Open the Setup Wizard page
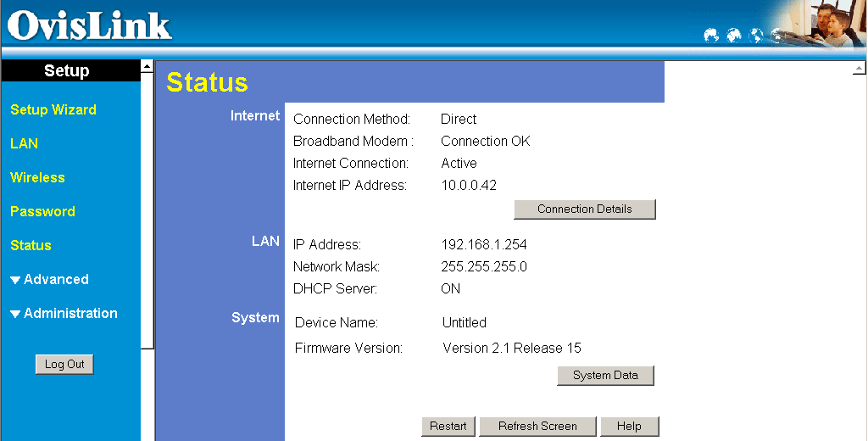 coord(53,109)
